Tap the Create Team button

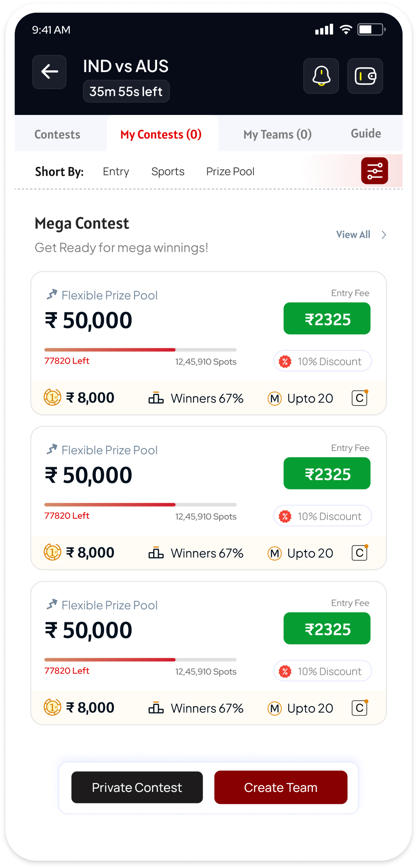tap(280, 787)
